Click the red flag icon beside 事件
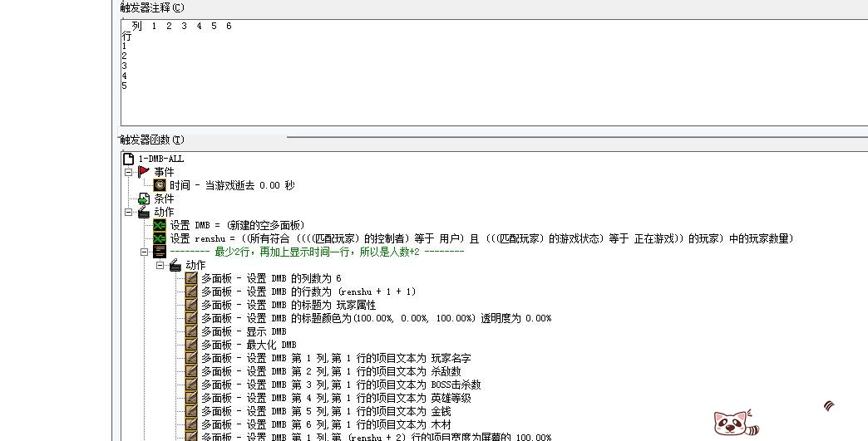Screen dimensions: 868x441 click(144, 172)
